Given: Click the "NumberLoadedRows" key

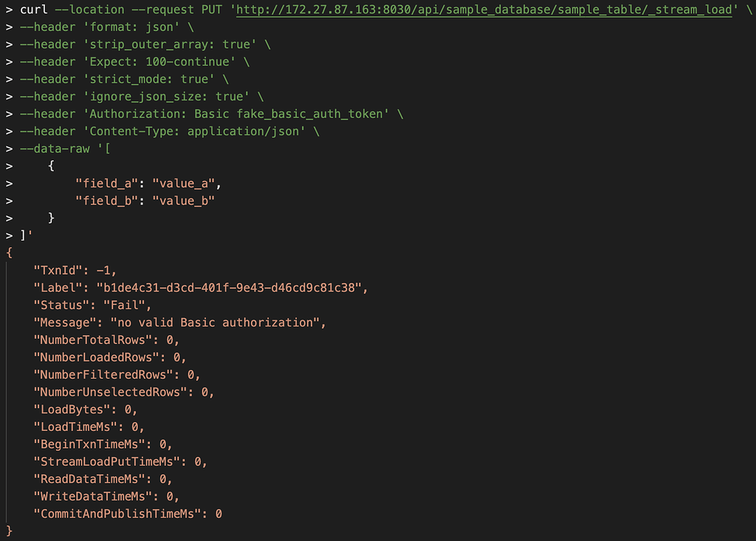Looking at the screenshot, I should 97,356.
